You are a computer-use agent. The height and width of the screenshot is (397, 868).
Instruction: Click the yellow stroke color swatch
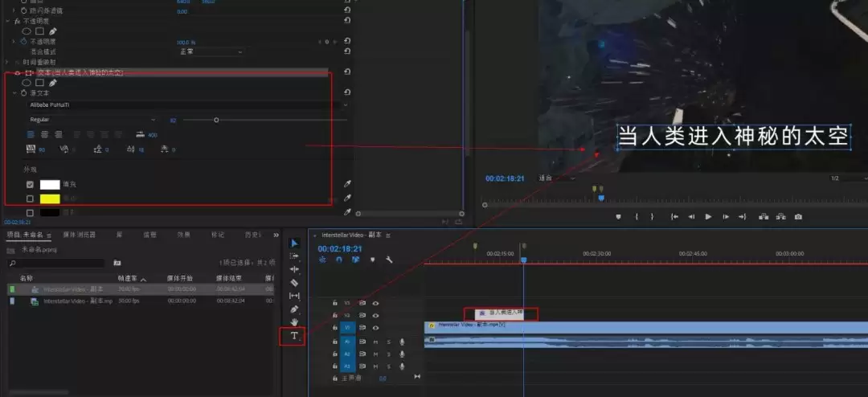pos(50,198)
